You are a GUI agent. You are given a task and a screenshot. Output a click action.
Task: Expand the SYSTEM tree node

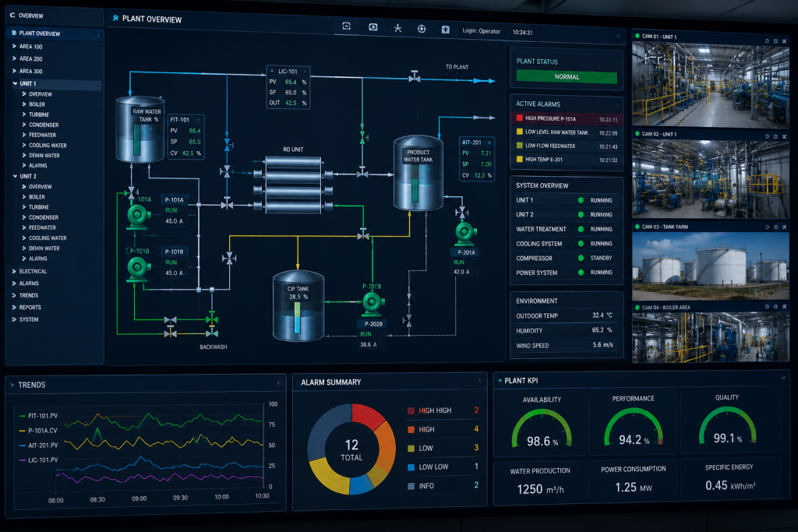point(14,319)
